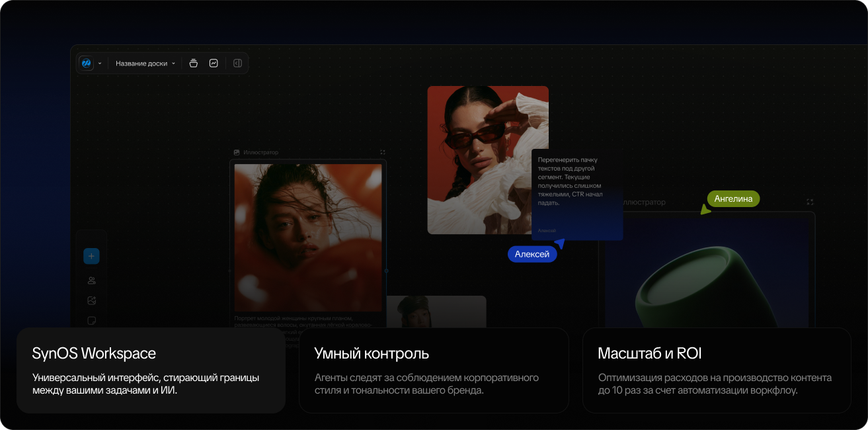Image resolution: width=868 pixels, height=430 pixels.
Task: Select the Умный контроль card
Action: click(x=434, y=370)
